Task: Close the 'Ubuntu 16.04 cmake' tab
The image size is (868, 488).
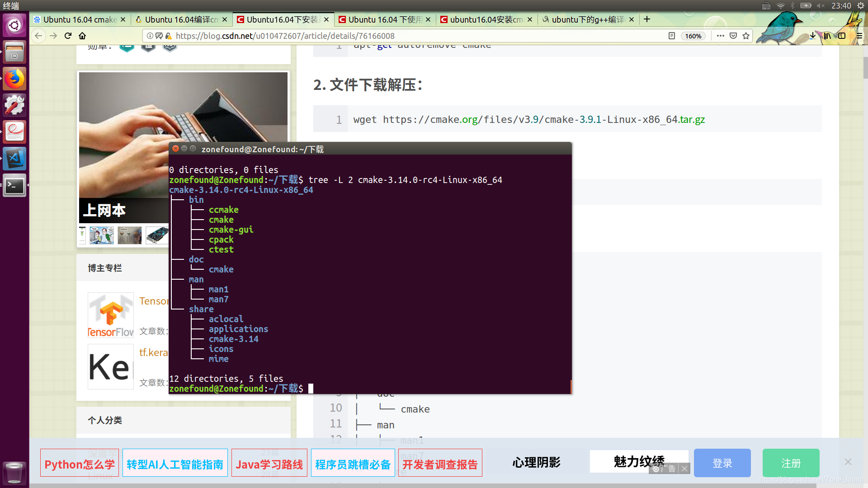Action: click(x=123, y=19)
